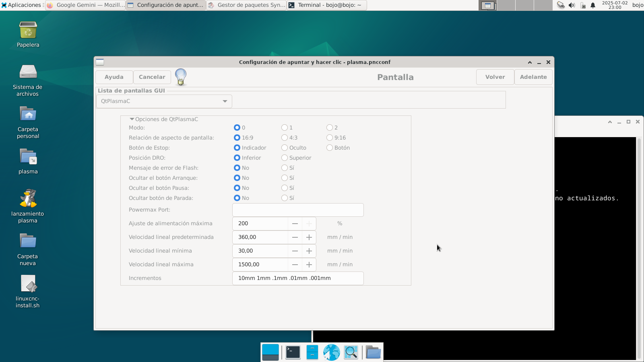The image size is (644, 362).
Task: Select the lanzamiento plasma launcher icon
Action: pos(28,198)
